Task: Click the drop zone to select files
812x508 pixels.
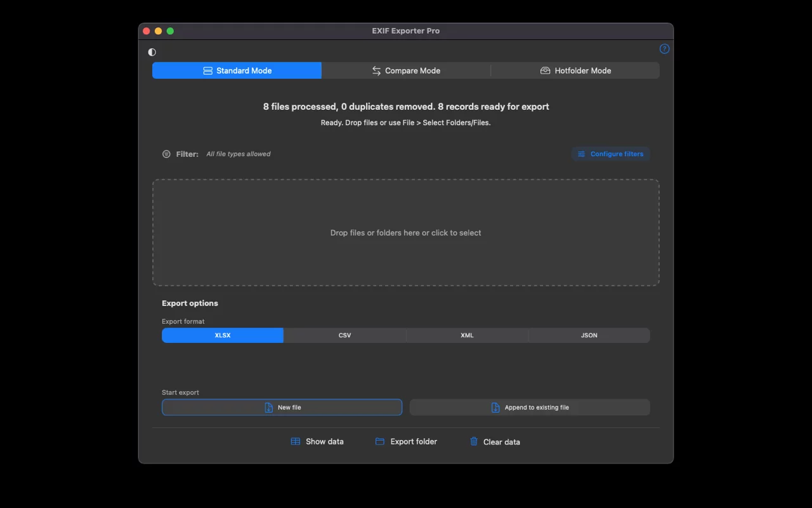Action: coord(405,232)
